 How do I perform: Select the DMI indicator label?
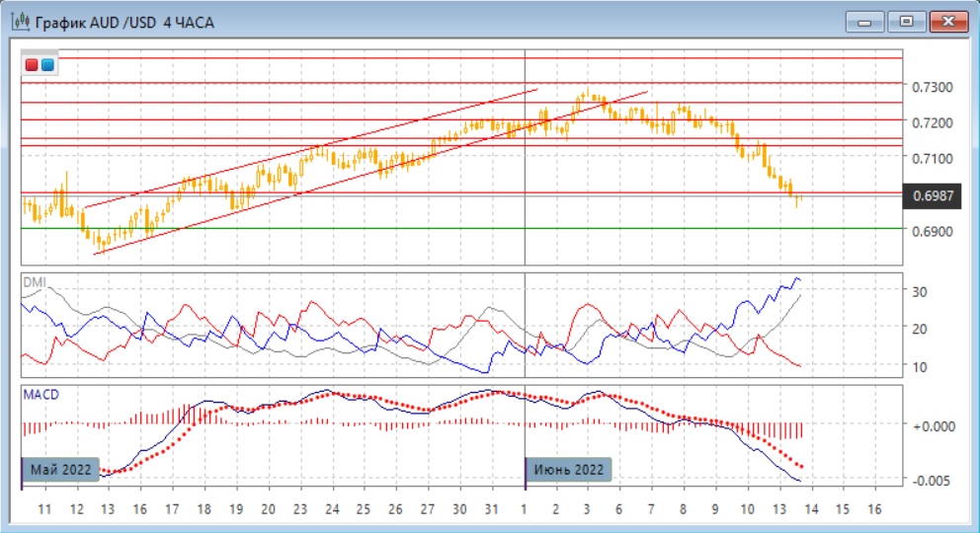click(x=35, y=281)
